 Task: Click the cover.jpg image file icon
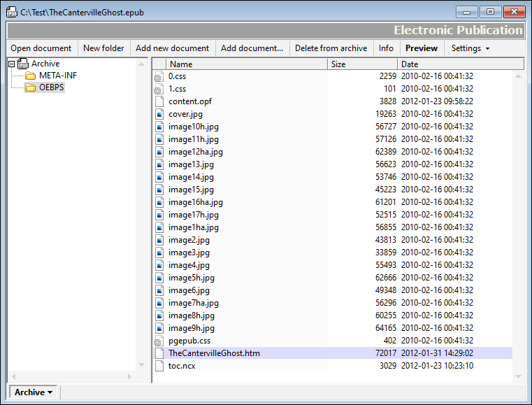[x=159, y=114]
